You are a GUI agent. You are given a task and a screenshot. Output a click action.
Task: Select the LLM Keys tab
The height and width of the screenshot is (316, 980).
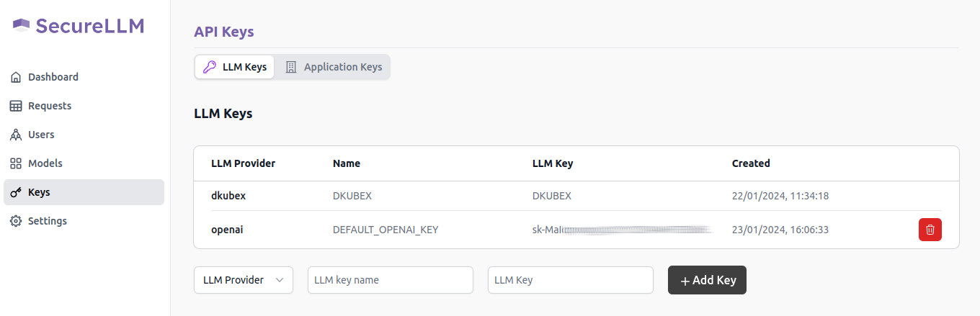pyautogui.click(x=235, y=67)
